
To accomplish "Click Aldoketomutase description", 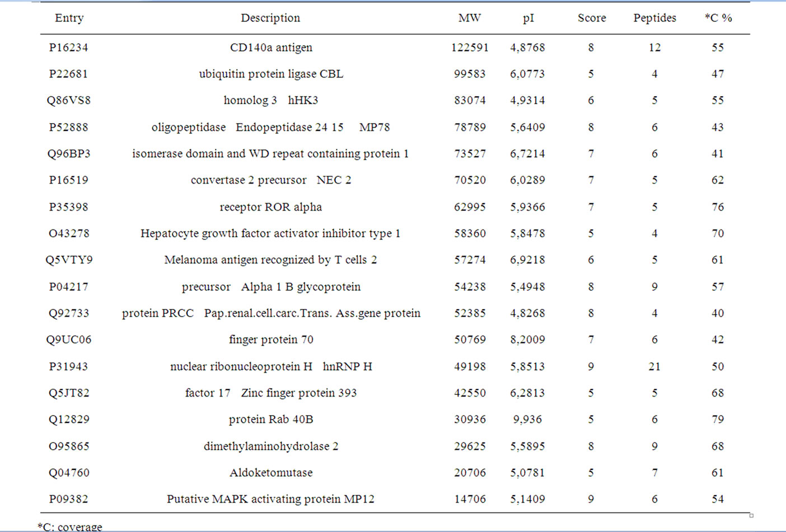I will click(271, 473).
